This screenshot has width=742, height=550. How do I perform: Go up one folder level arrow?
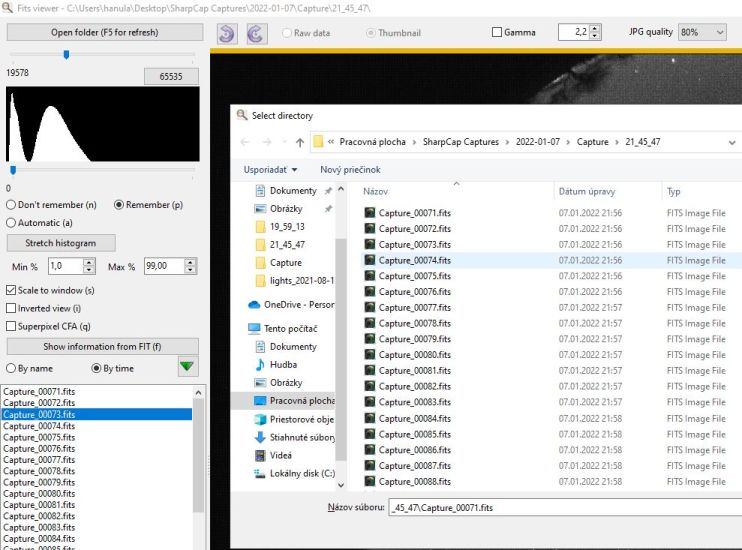coord(300,142)
